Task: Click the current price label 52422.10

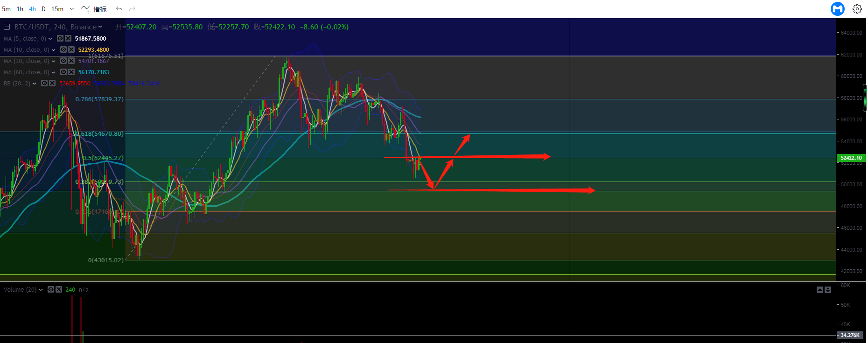Action: click(x=851, y=158)
